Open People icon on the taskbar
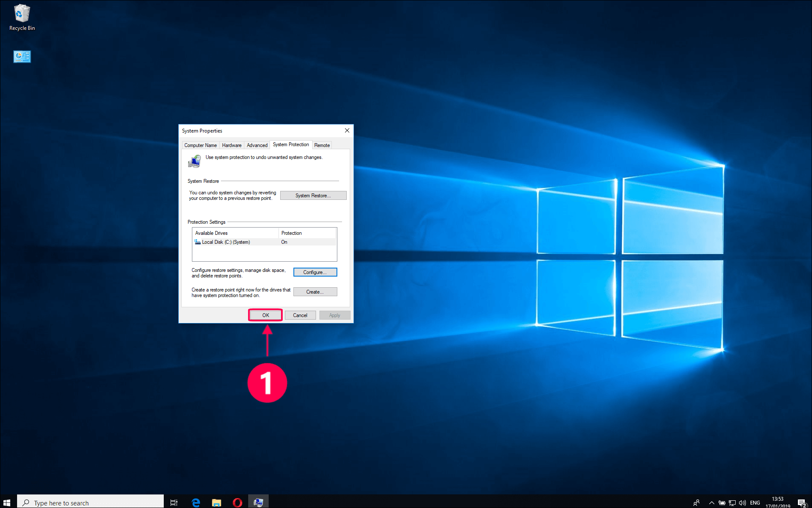This screenshot has width=812, height=508. click(697, 502)
